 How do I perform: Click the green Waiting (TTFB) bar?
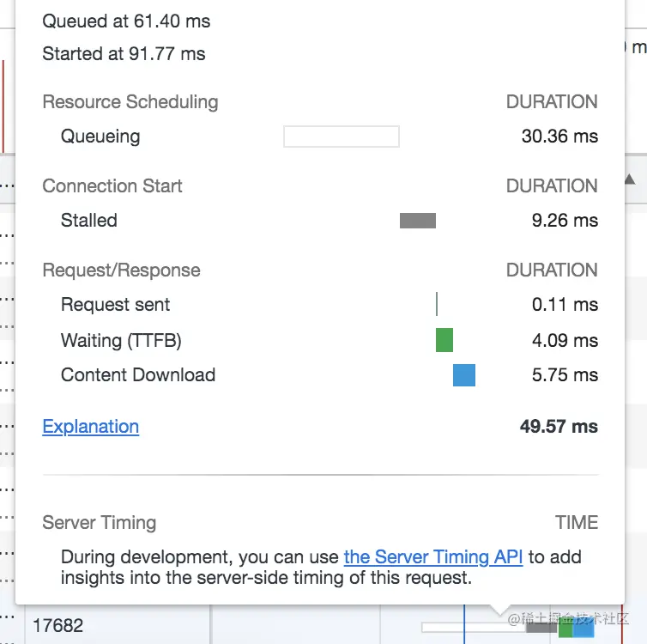click(x=444, y=340)
